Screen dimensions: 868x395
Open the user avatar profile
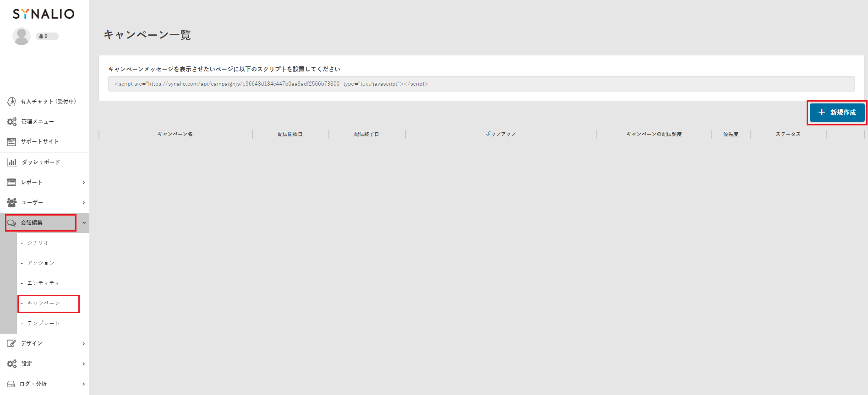click(22, 36)
